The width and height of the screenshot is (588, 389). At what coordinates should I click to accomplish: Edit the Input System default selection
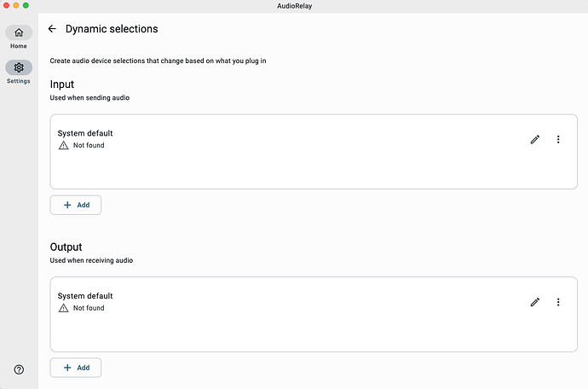pyautogui.click(x=535, y=139)
